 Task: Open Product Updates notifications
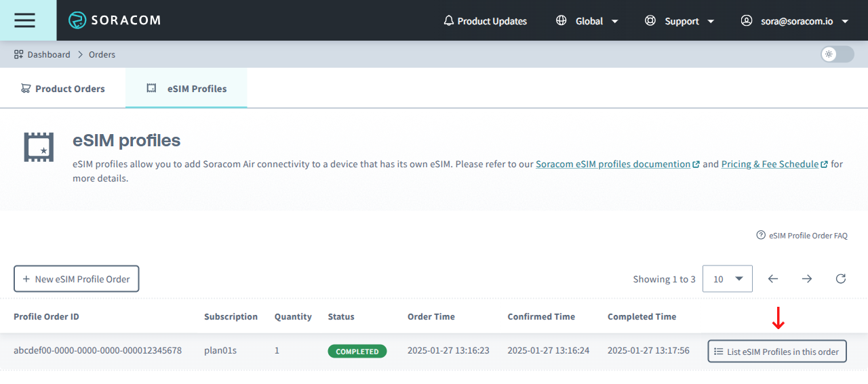click(x=485, y=21)
